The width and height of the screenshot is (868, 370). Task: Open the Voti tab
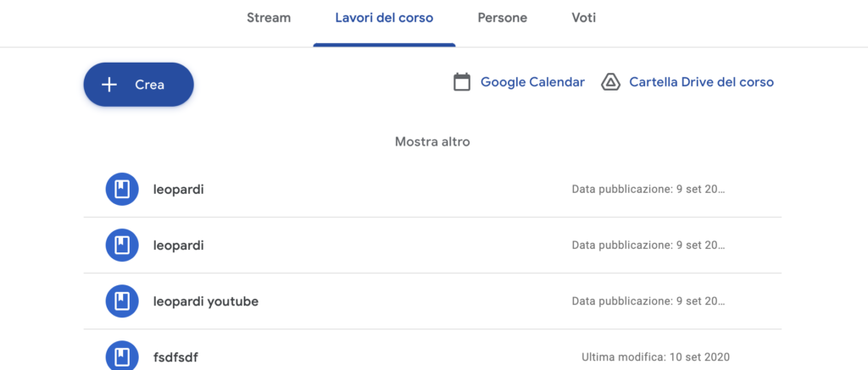[583, 18]
